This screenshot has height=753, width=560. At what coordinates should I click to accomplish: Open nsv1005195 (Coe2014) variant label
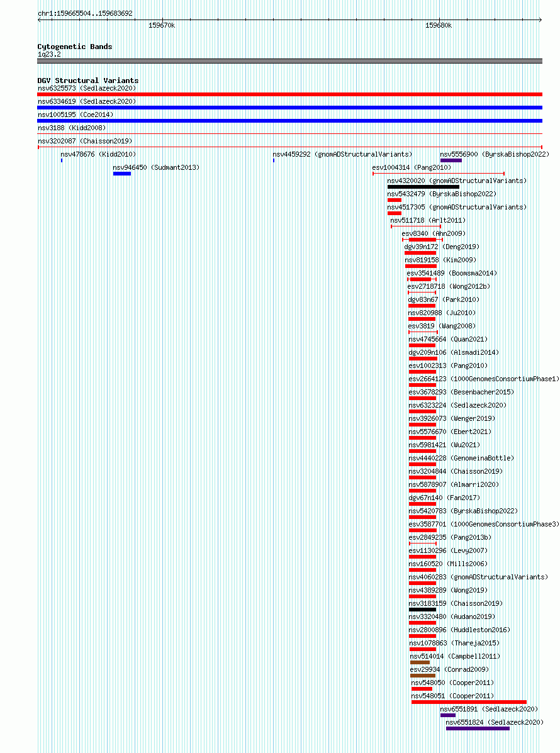(76, 114)
